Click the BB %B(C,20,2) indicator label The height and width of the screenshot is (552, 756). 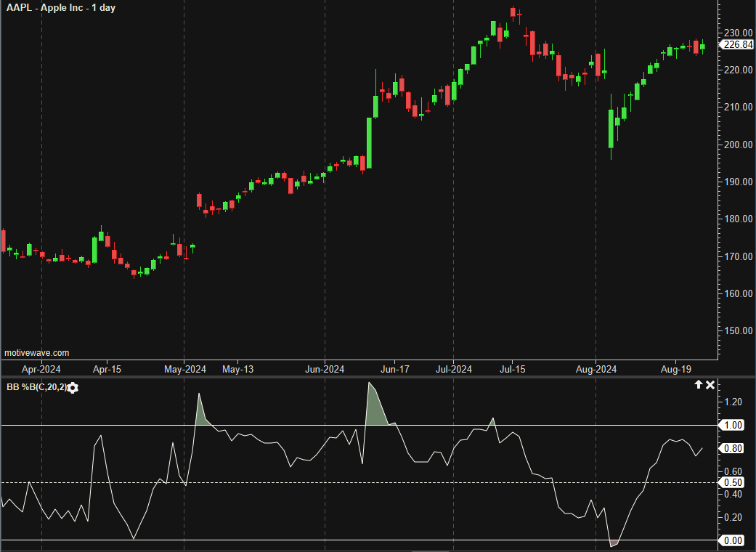(x=36, y=388)
